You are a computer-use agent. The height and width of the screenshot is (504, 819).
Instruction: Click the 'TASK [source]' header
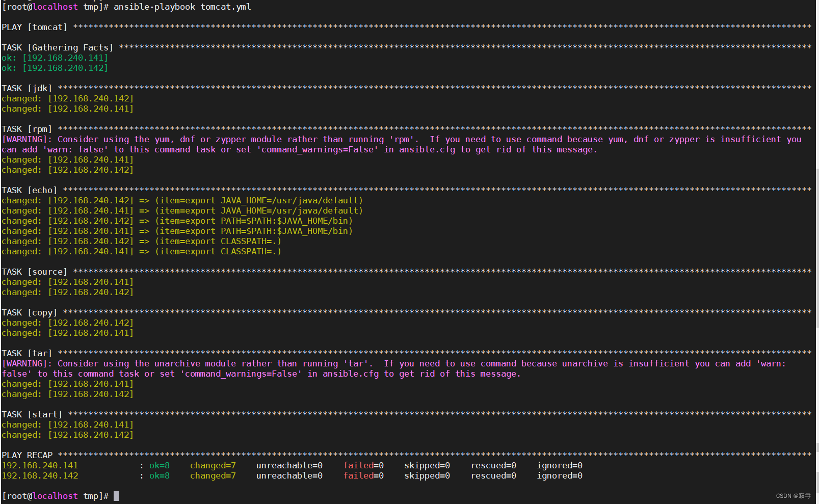coord(35,272)
